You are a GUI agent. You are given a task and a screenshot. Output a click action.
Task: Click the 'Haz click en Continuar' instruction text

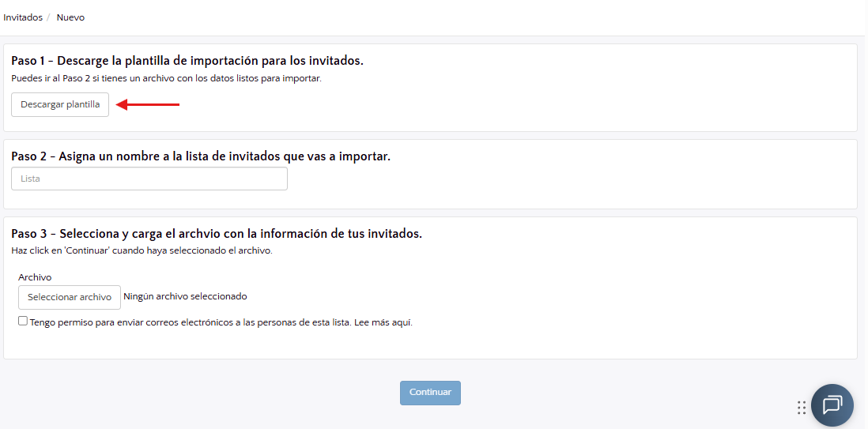click(x=142, y=250)
